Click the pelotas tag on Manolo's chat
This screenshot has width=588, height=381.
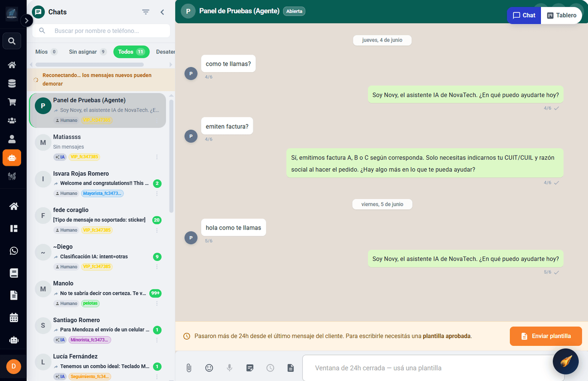91,304
